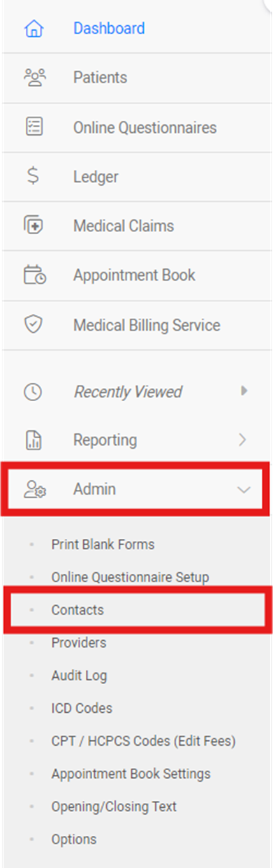Click the Reporting chart icon

coord(33,440)
